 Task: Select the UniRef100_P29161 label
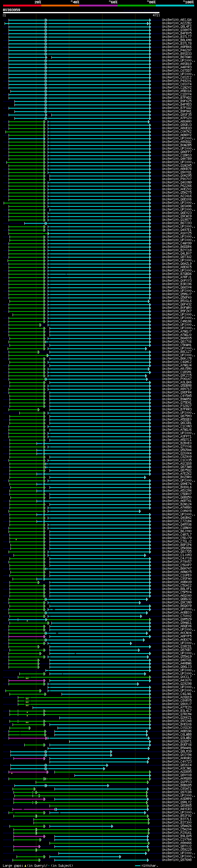(177, 833)
